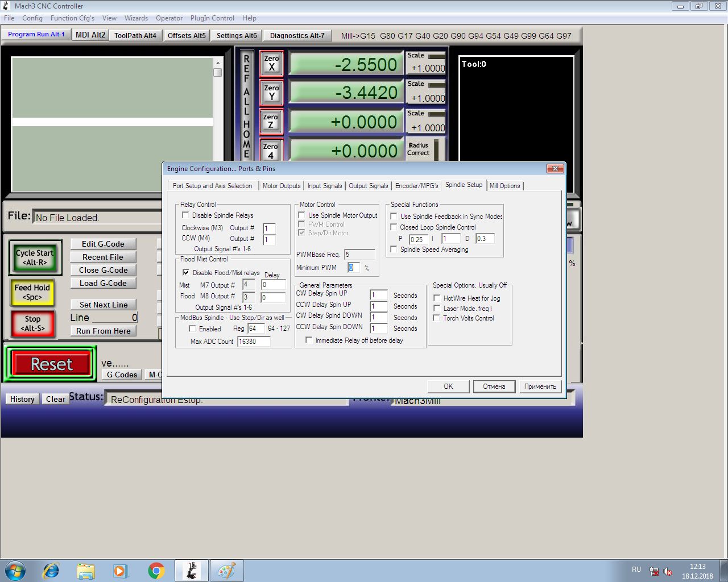Image resolution: width=728 pixels, height=582 pixels.
Task: Open File Explorer from taskbar
Action: [x=86, y=570]
